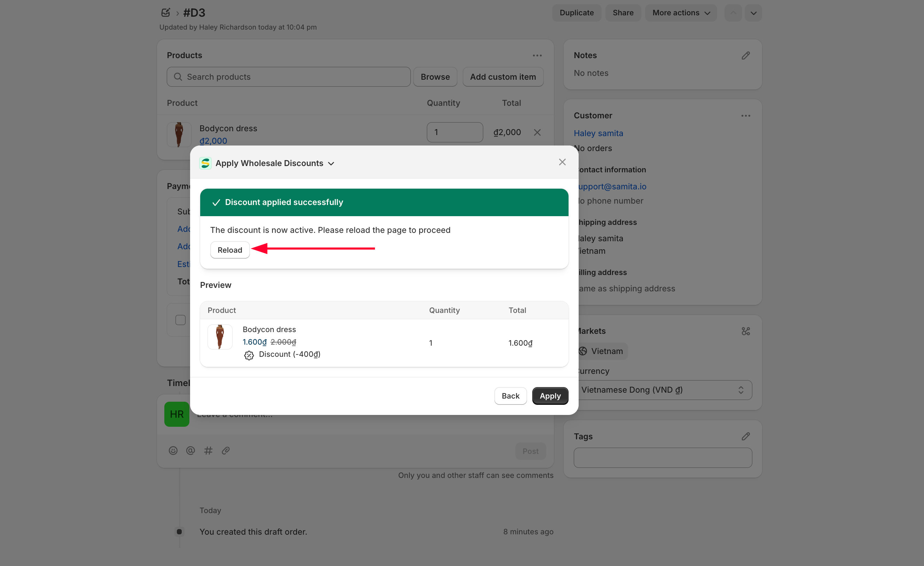Go to next draft order arrow

pyautogui.click(x=753, y=13)
